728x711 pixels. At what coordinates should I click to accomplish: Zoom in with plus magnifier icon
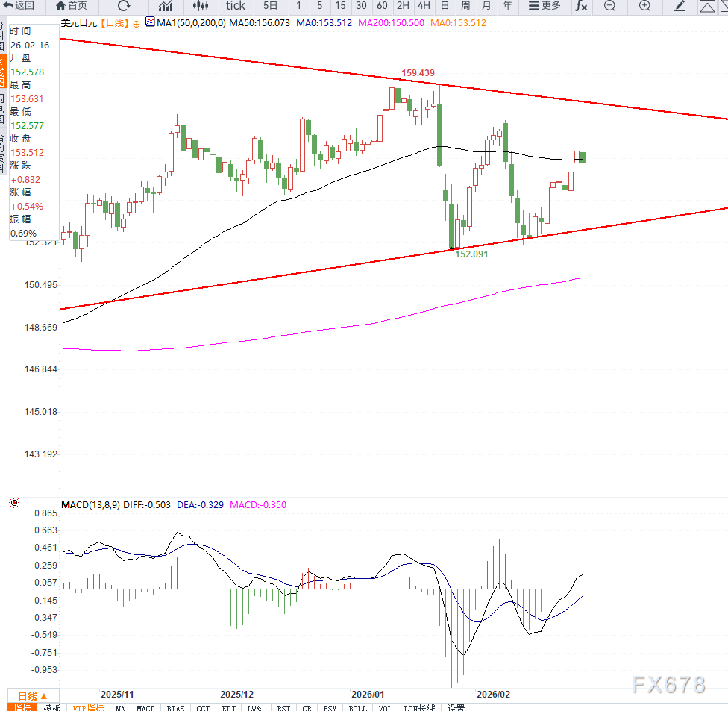[645, 6]
